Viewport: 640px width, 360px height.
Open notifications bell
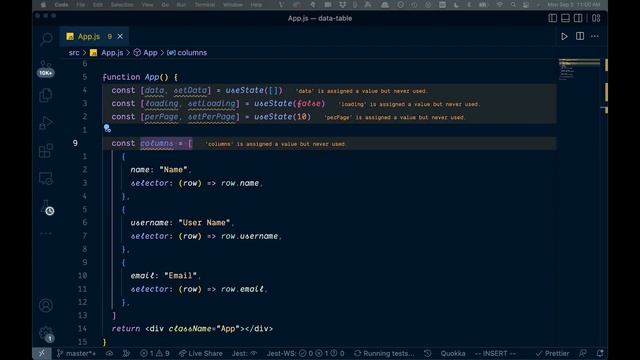(x=600, y=353)
